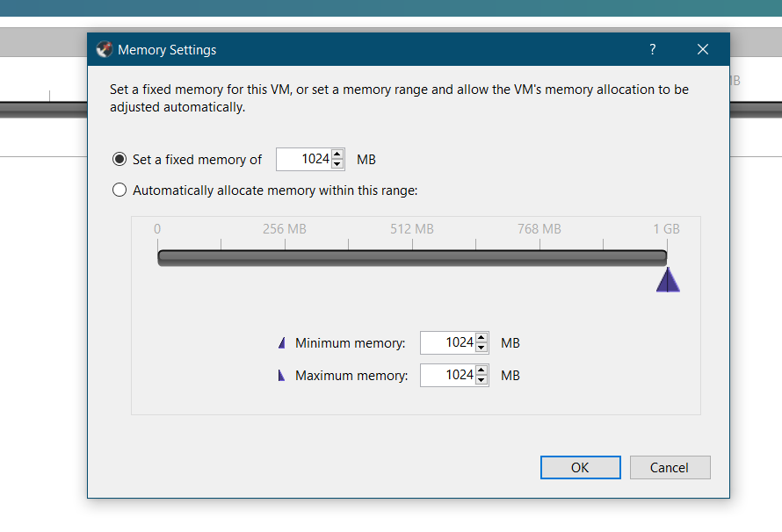Increase minimum memory using its up arrow
Viewport: 782px width, 532px height.
[x=482, y=338]
